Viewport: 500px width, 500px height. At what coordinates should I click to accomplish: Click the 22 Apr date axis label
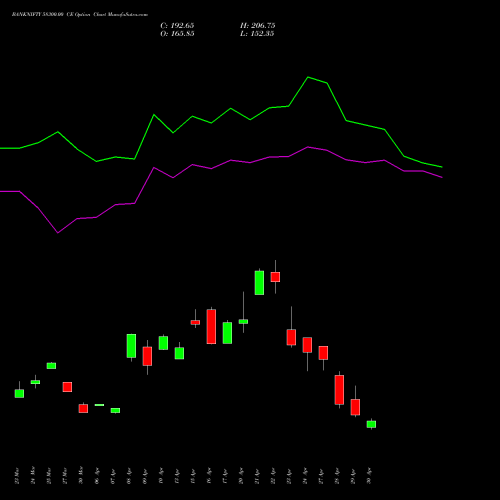[273, 476]
